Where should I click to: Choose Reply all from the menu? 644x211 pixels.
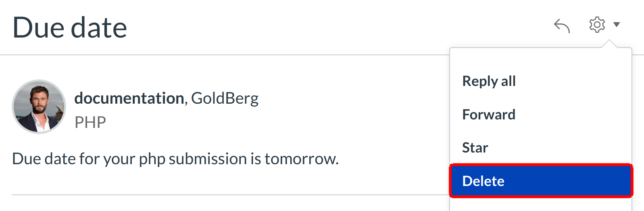(x=489, y=81)
